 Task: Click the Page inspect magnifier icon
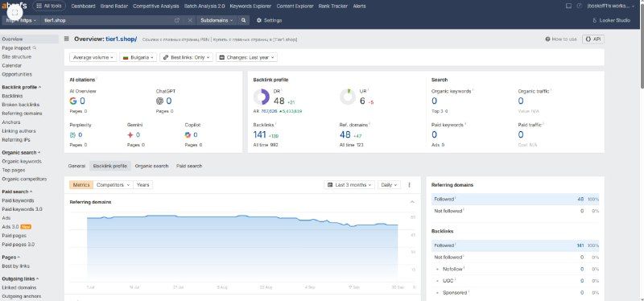35,47
